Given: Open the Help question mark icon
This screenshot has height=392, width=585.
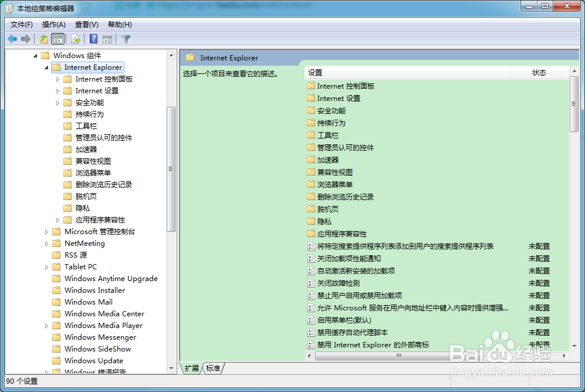Looking at the screenshot, I should click(x=94, y=39).
